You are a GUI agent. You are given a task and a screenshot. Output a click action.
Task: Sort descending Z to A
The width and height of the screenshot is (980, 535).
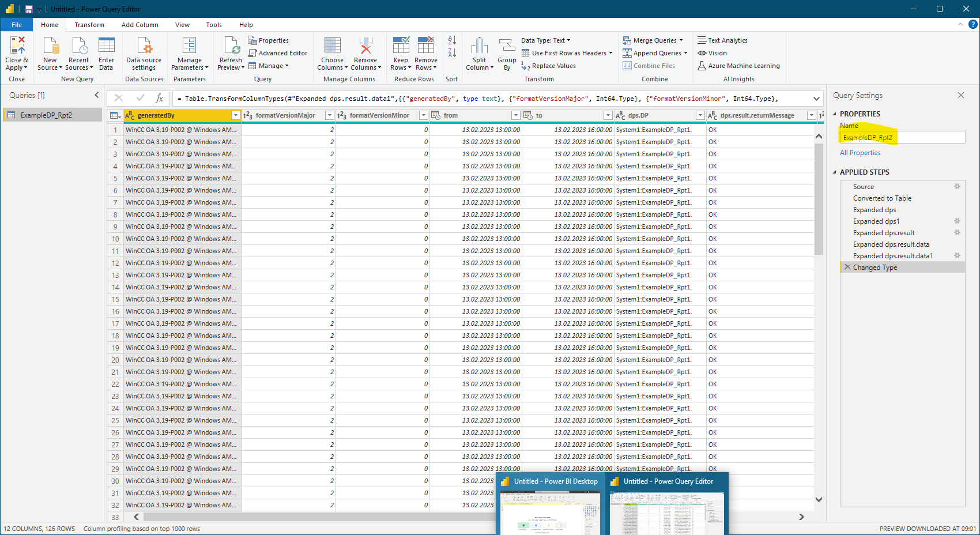[452, 53]
